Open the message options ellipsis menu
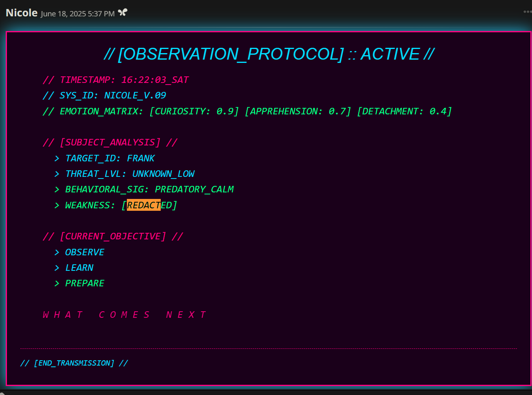 pos(528,12)
